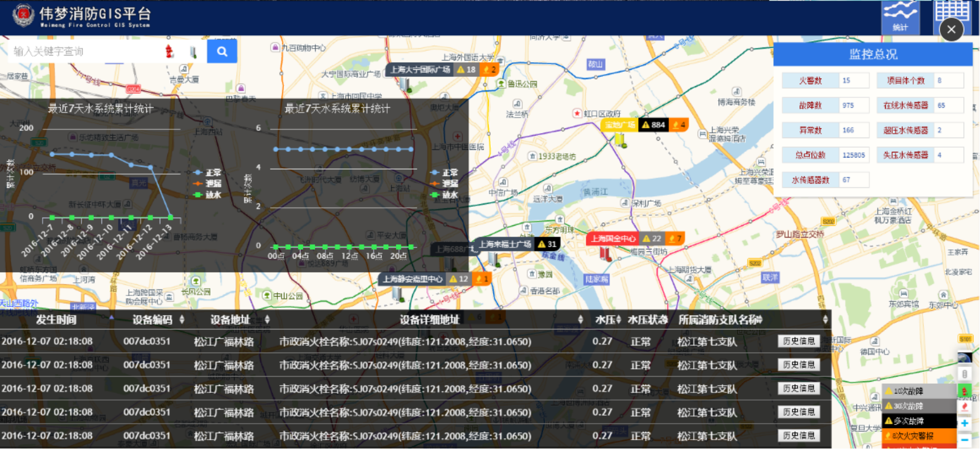980x449 pixels.
Task: Select 上海大宁国际广场 map marker label
Action: pyautogui.click(x=420, y=70)
